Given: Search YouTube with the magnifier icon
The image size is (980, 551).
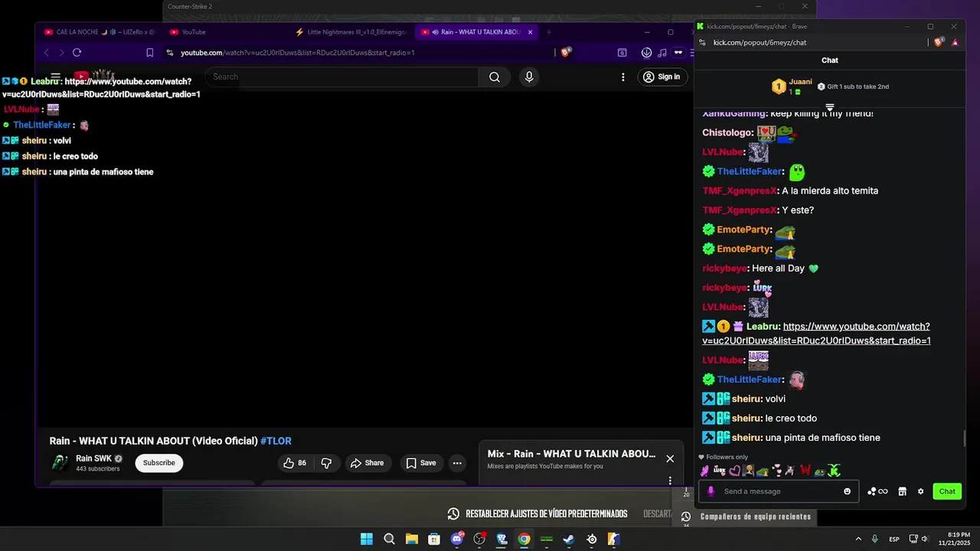Looking at the screenshot, I should point(495,77).
